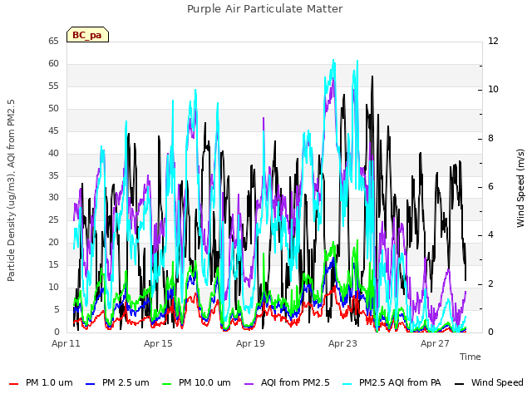Click the green PM 10.0 um legend swatch
Image resolution: width=532 pixels, height=399 pixels.
[x=166, y=384]
